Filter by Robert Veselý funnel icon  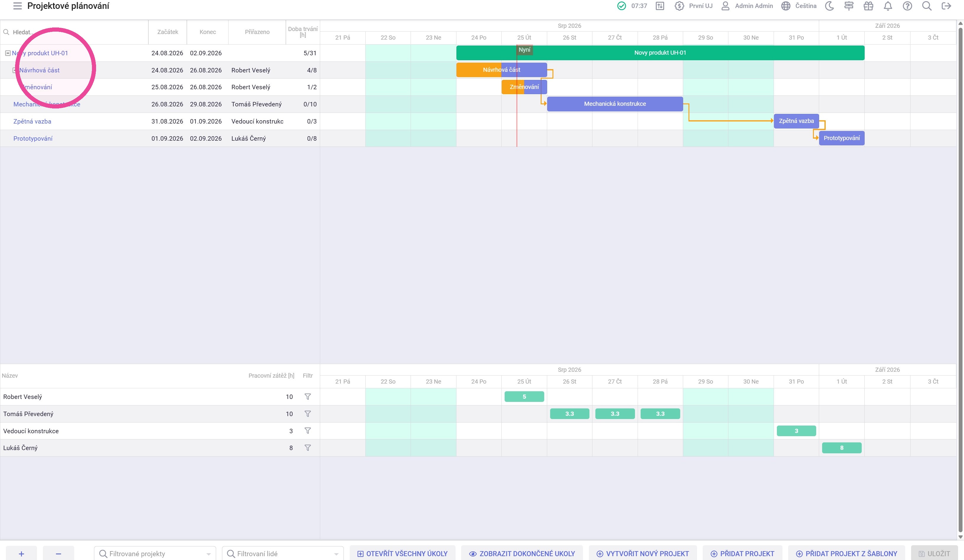307,397
